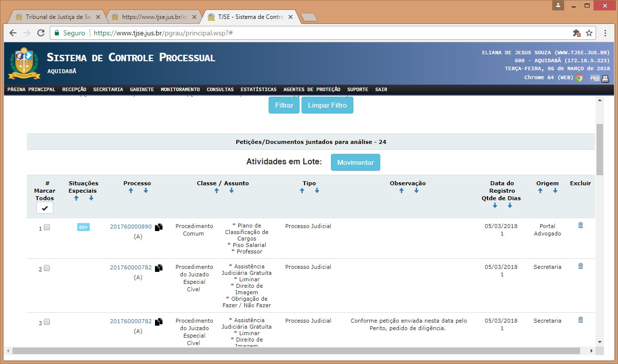This screenshot has height=364, width=618.
Task: Click trash icon for Secretaria row 2
Action: (x=580, y=266)
